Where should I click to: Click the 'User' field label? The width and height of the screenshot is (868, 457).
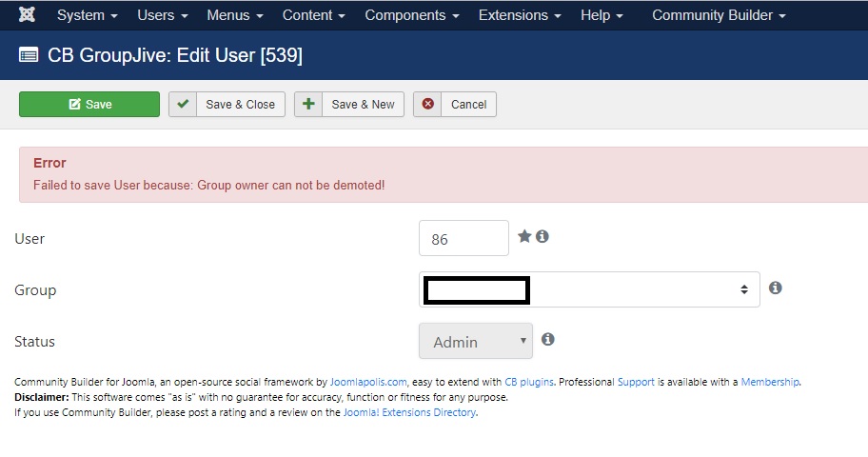click(30, 239)
